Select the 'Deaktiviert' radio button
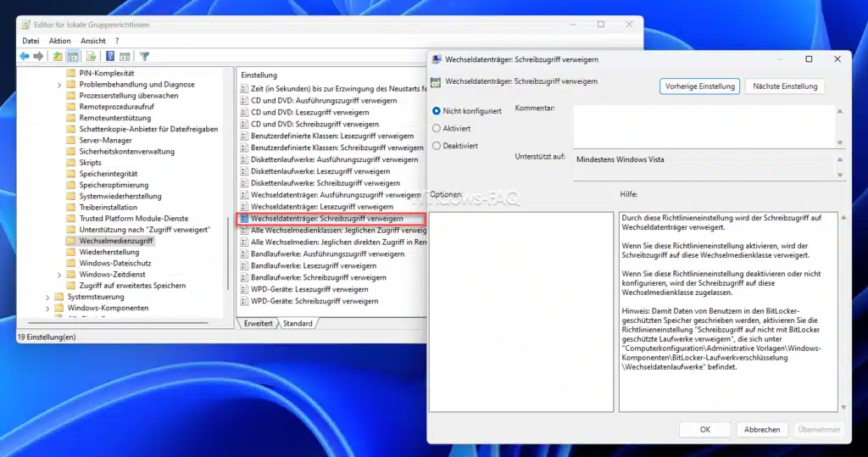The width and height of the screenshot is (868, 457). pyautogui.click(x=437, y=146)
